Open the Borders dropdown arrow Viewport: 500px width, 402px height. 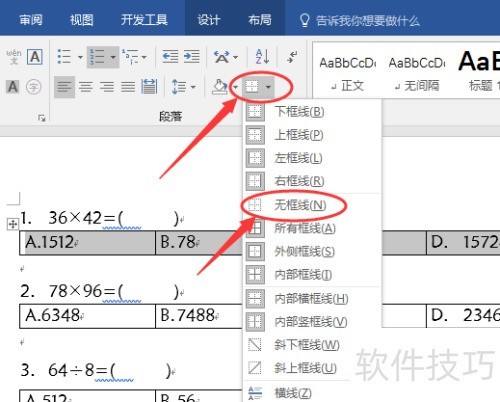(268, 87)
